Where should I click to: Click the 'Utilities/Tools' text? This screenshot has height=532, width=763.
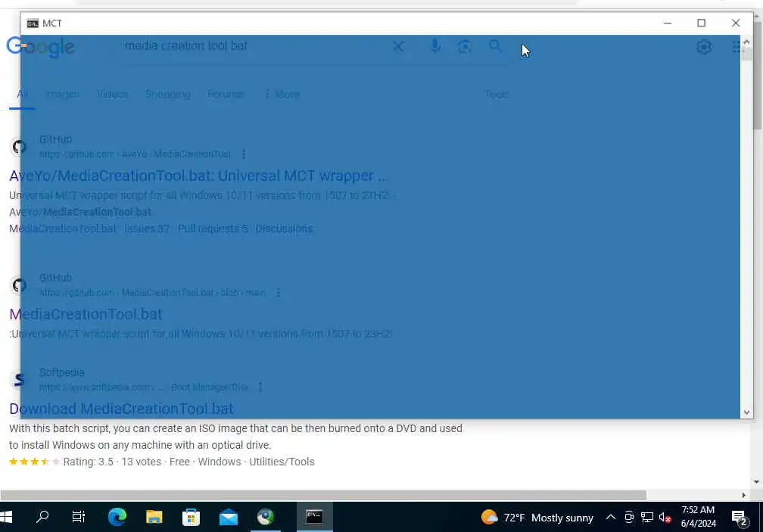pyautogui.click(x=282, y=462)
